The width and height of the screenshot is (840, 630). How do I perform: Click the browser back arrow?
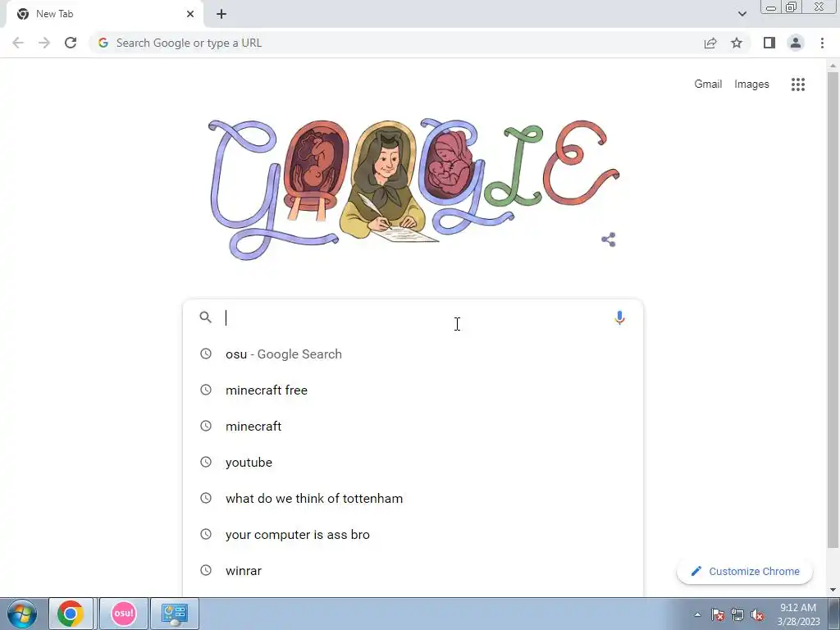pos(18,43)
